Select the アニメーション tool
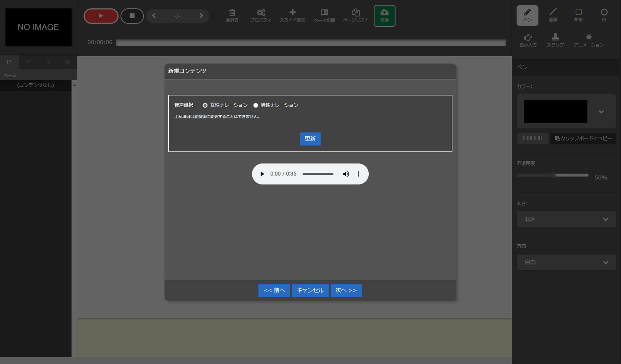Viewport: 621px width, 364px height. pos(589,40)
